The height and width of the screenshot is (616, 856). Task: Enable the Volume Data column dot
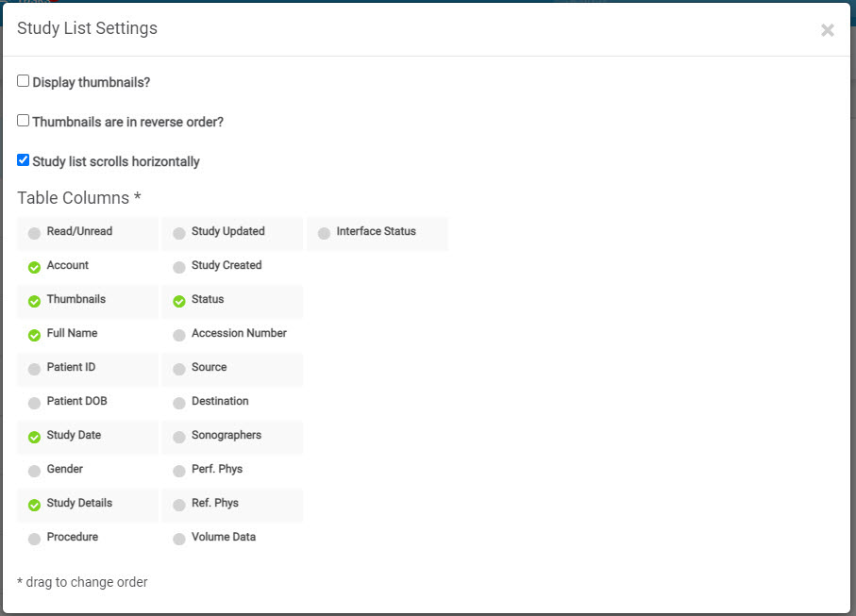tap(179, 539)
